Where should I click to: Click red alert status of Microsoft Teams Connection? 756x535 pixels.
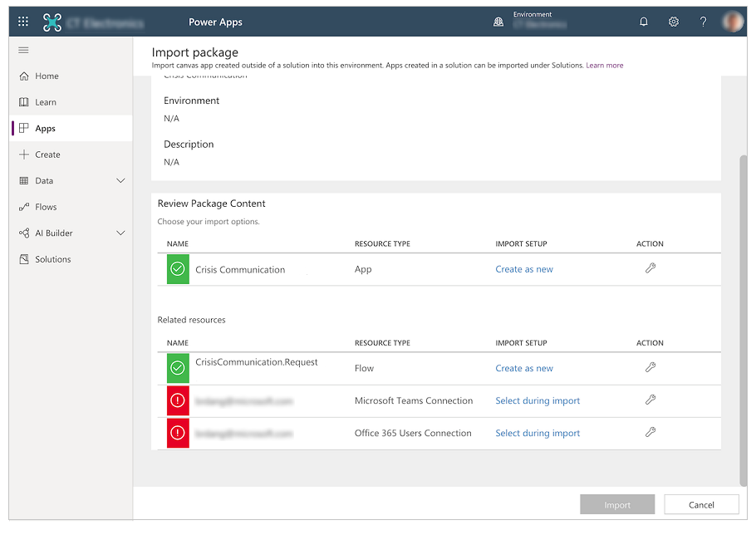tap(178, 400)
